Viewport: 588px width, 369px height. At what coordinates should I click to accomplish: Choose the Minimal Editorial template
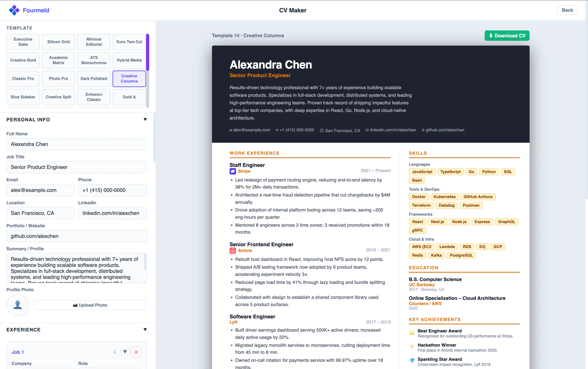(94, 42)
